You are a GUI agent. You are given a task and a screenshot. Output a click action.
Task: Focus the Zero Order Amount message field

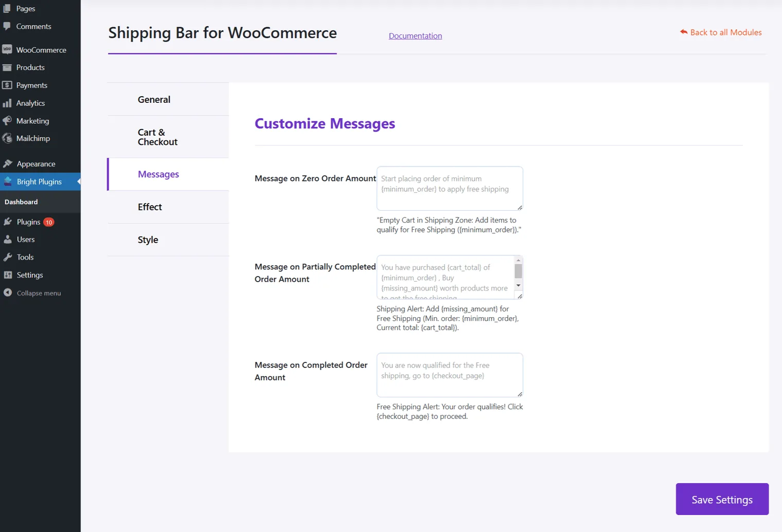[x=450, y=188]
